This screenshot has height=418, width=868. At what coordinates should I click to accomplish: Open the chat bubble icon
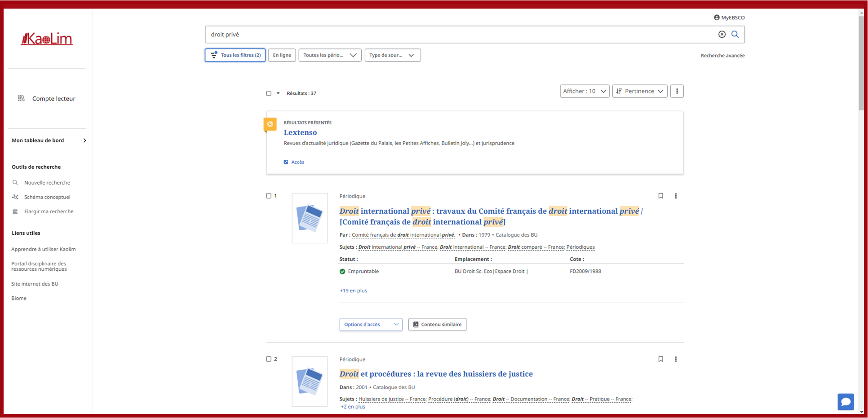(845, 402)
